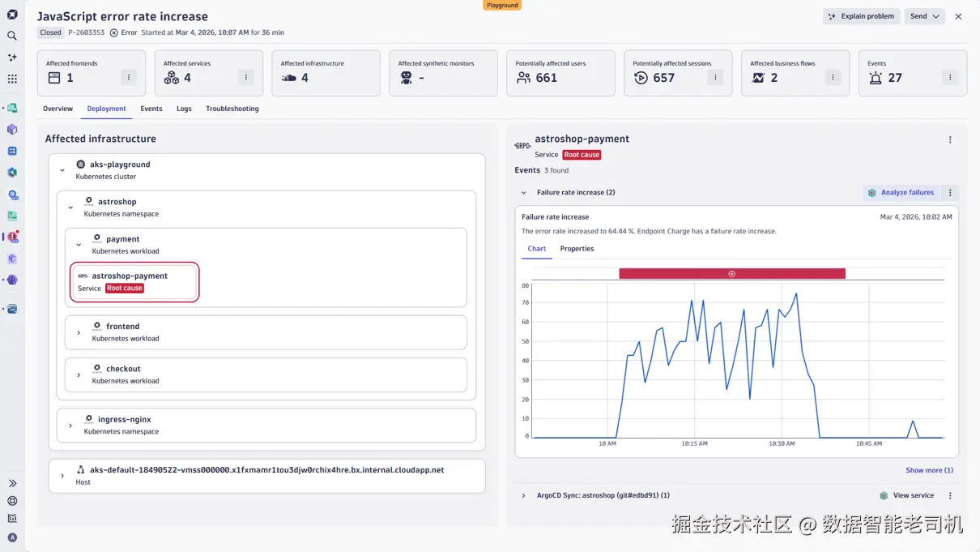Click the Potentially affected users people icon
Screen dimensions: 980x552
[x=523, y=78]
